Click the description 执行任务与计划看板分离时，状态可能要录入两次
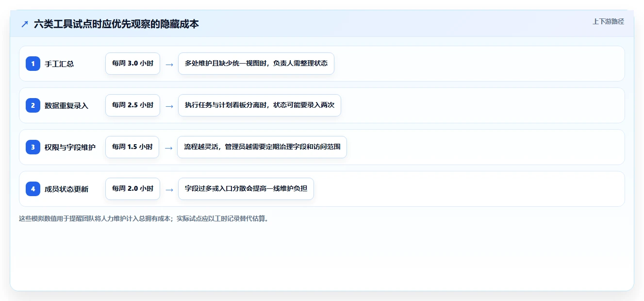644x301 pixels. [260, 105]
